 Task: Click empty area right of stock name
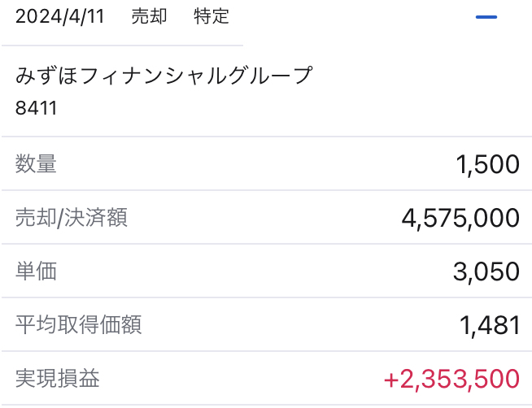point(421,75)
